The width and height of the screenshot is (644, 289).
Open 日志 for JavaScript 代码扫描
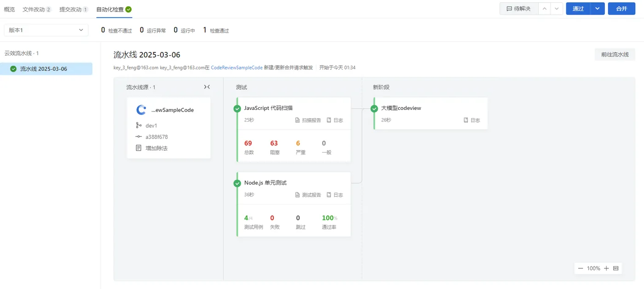335,120
